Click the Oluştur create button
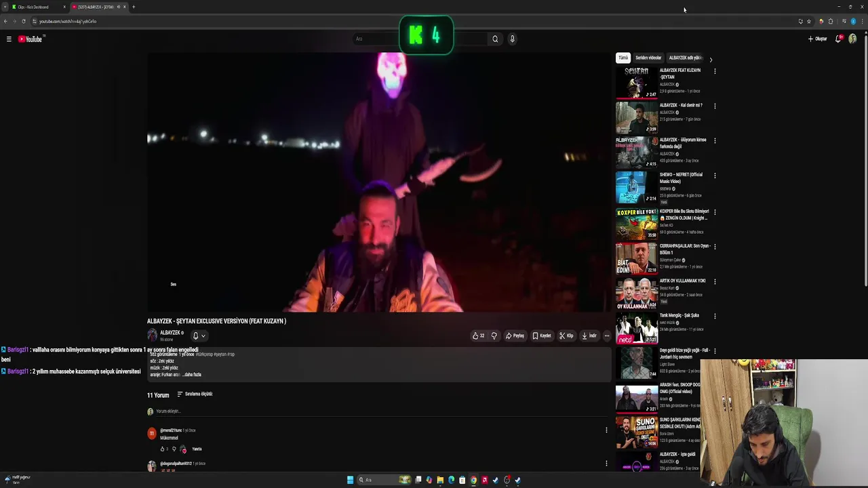 tap(817, 39)
